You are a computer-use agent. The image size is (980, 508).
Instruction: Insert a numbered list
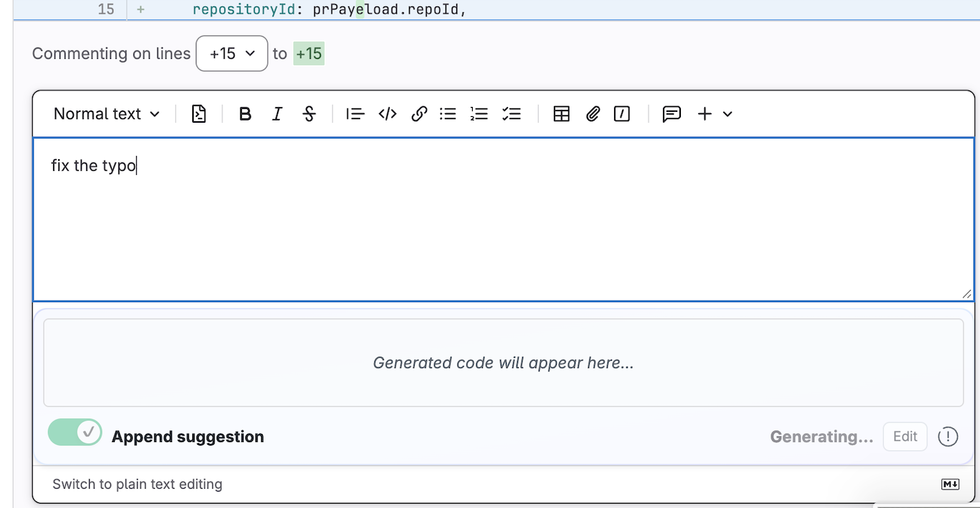479,114
